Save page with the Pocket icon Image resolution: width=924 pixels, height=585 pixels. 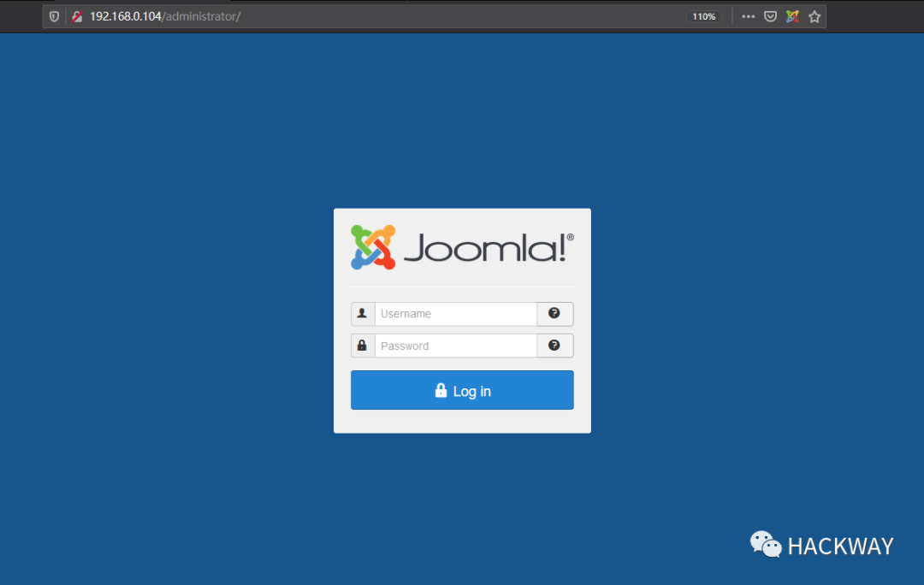point(770,16)
